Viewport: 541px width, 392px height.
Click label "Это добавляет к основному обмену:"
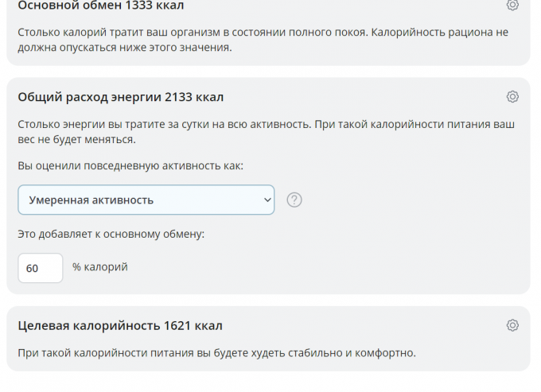pyautogui.click(x=111, y=234)
